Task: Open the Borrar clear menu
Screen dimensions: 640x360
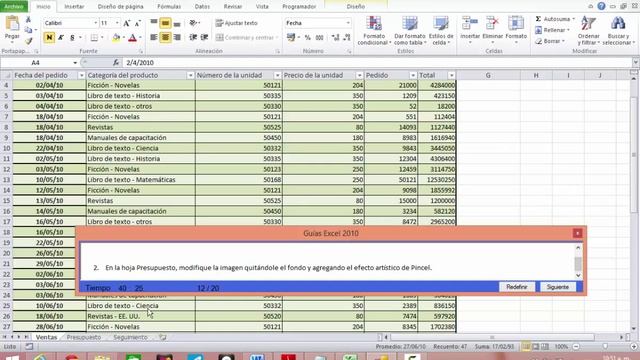Action: click(x=549, y=41)
